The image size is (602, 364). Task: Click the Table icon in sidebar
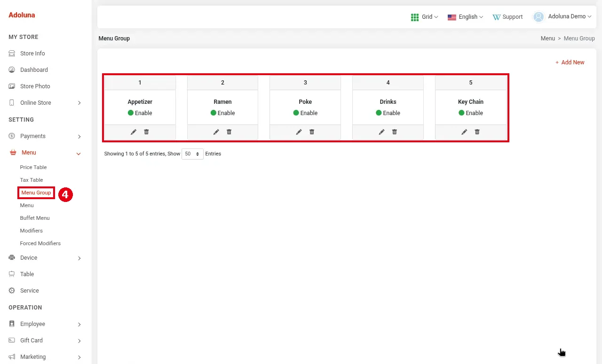click(x=12, y=274)
